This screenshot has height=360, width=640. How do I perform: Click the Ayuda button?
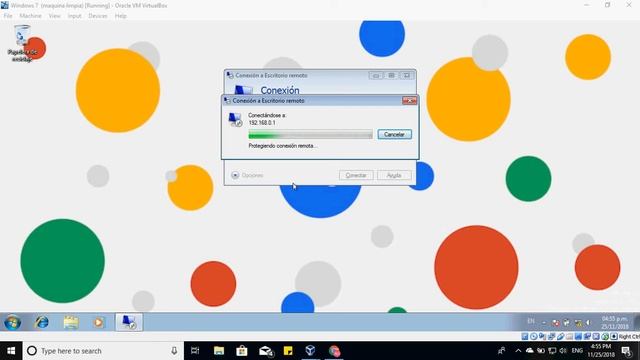coord(394,175)
